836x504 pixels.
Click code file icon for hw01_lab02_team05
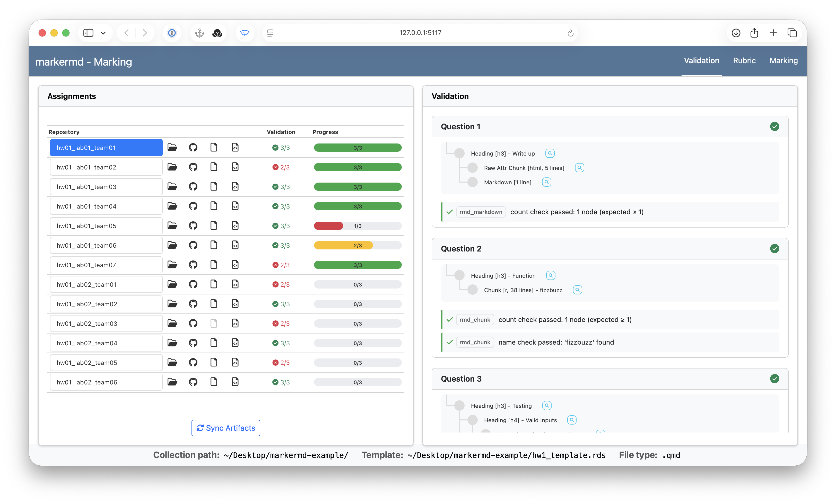pos(235,362)
